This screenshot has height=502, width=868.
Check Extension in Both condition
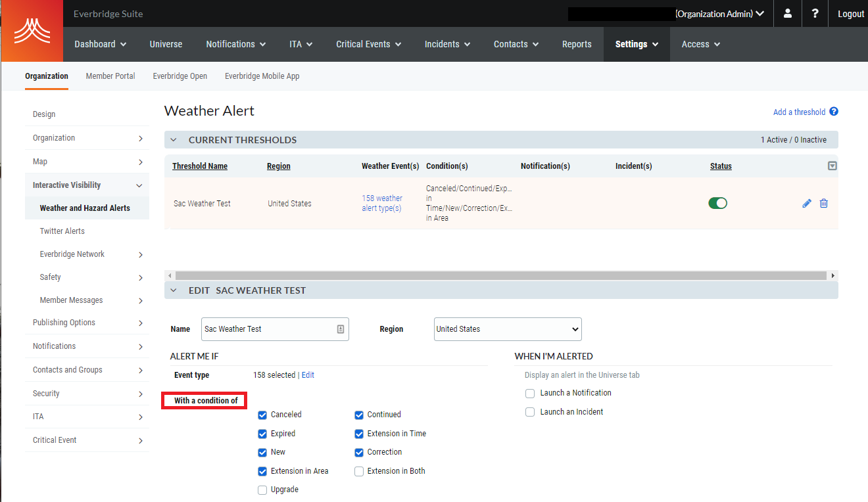pos(359,471)
